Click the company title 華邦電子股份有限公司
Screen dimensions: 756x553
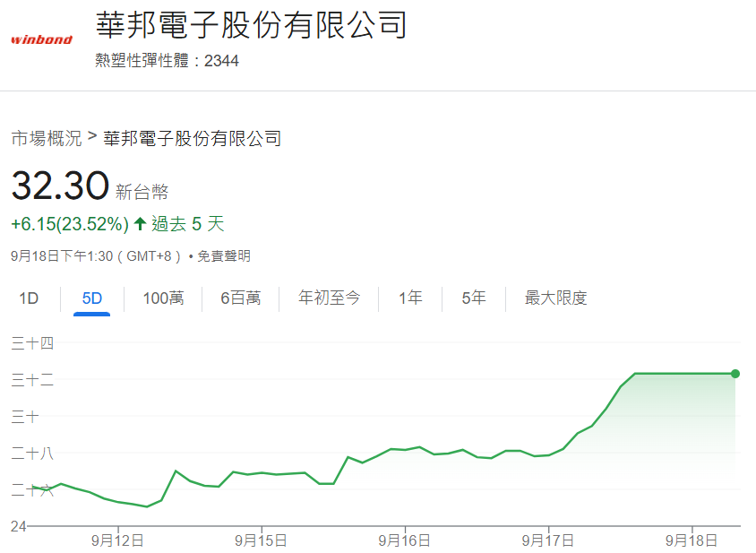251,24
